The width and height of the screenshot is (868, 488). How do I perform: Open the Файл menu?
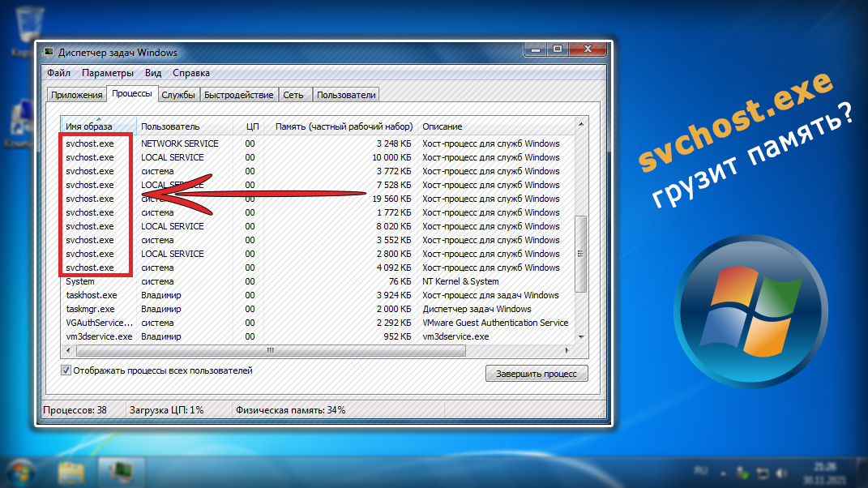58,73
